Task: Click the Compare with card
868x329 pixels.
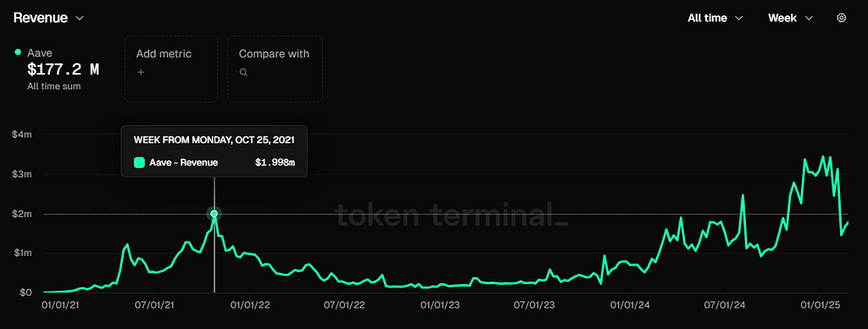Action: tap(275, 70)
